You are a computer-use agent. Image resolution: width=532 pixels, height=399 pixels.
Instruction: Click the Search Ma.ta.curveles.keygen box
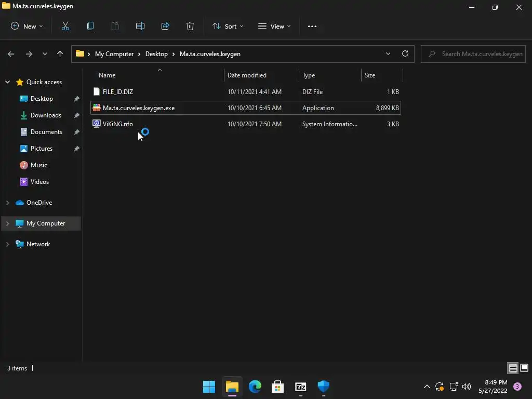473,54
